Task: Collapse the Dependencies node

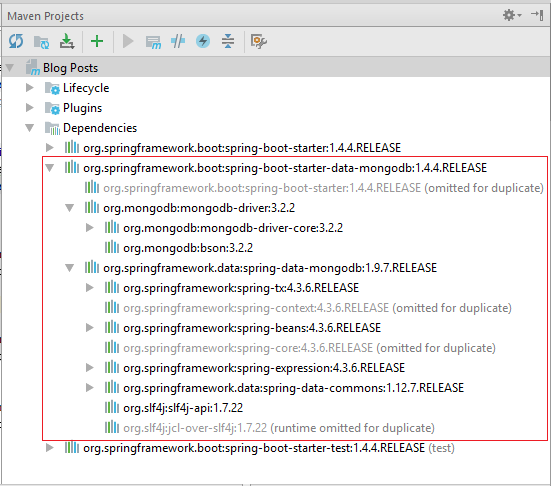Action: [30, 128]
